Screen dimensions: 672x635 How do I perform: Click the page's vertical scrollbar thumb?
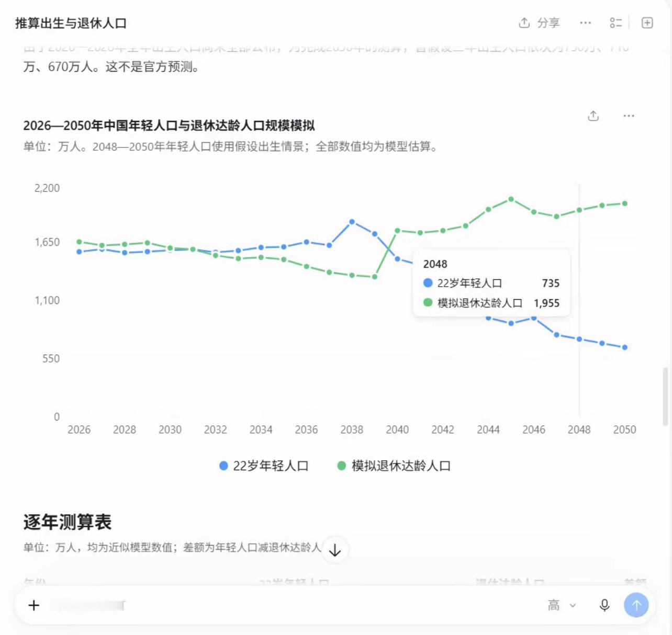(x=665, y=396)
